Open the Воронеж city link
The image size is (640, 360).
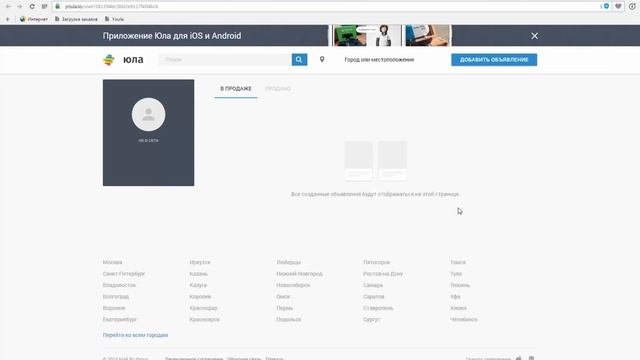coord(114,308)
